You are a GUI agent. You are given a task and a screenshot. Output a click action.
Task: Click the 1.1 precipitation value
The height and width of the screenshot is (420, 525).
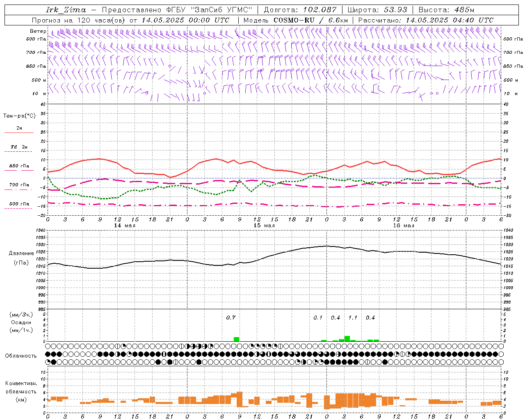point(353,317)
